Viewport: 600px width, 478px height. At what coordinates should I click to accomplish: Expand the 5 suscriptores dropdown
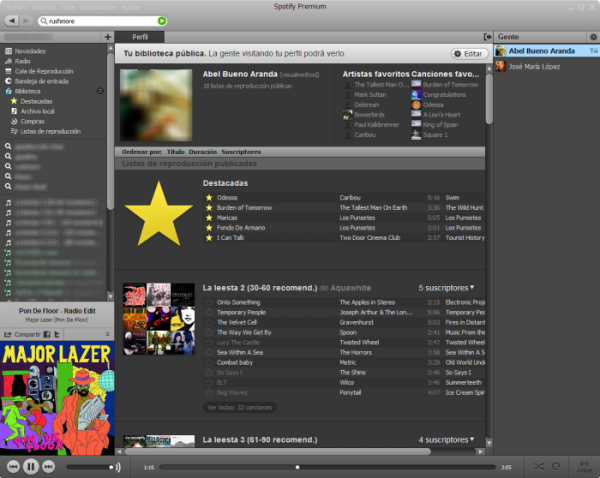(x=446, y=288)
